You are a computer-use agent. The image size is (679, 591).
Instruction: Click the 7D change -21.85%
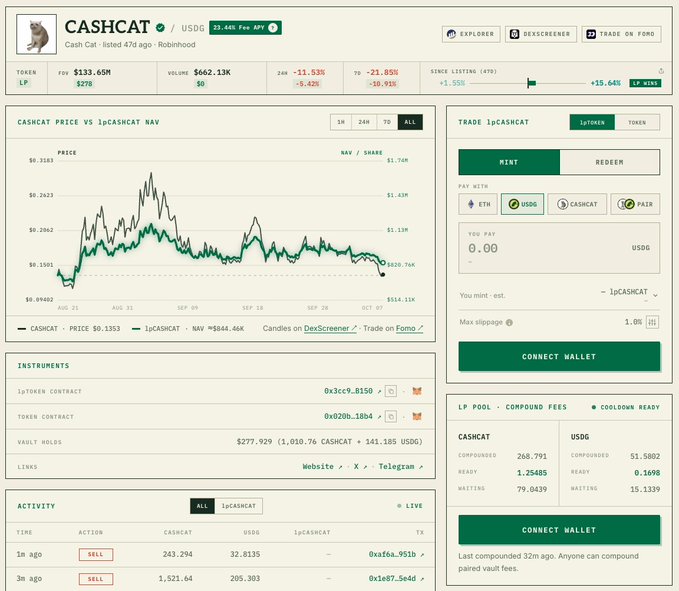382,72
